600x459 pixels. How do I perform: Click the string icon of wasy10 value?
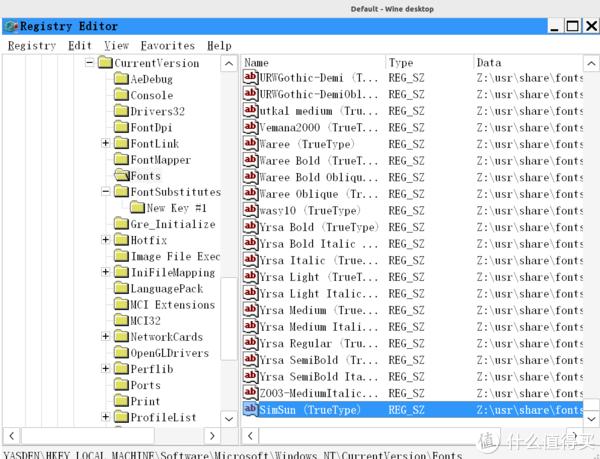(250, 210)
